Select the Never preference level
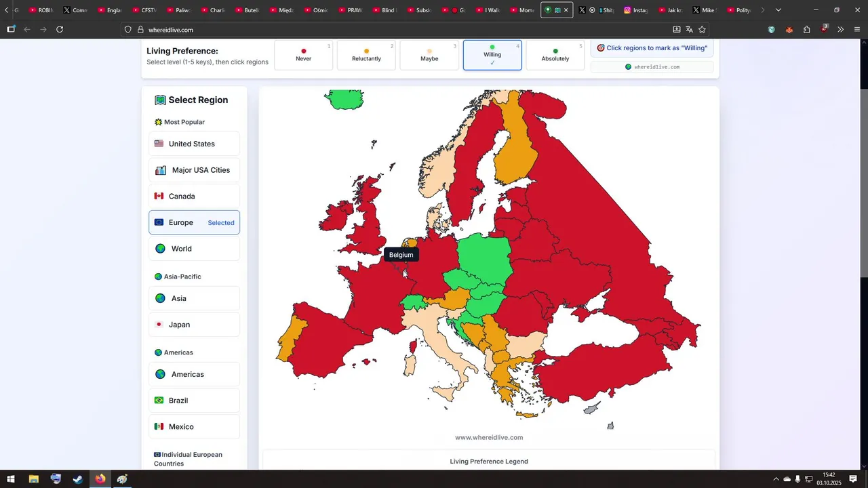 click(x=303, y=55)
